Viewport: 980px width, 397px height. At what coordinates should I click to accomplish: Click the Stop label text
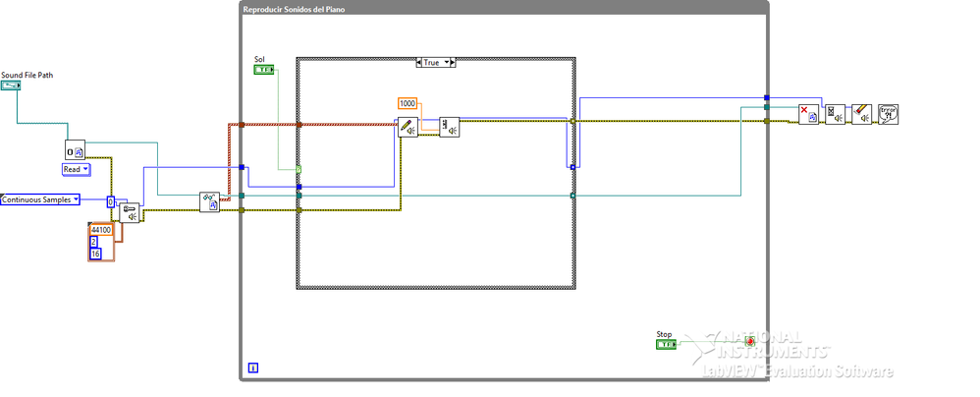[664, 334]
